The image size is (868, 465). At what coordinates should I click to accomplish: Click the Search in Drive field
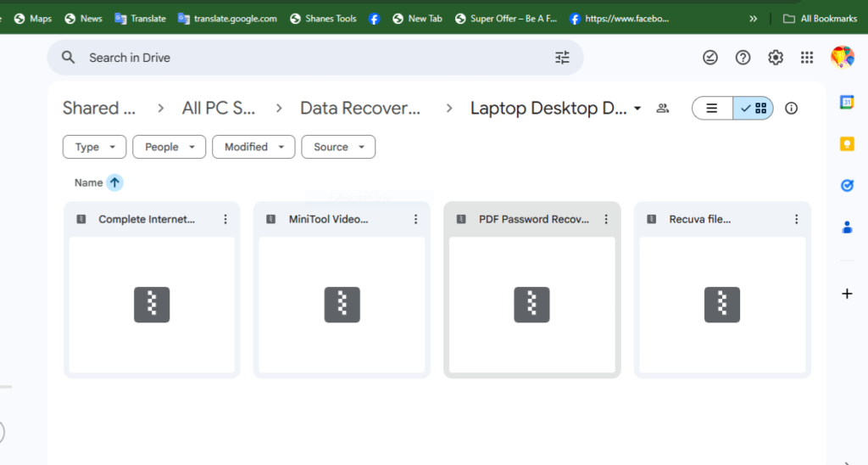(x=314, y=58)
